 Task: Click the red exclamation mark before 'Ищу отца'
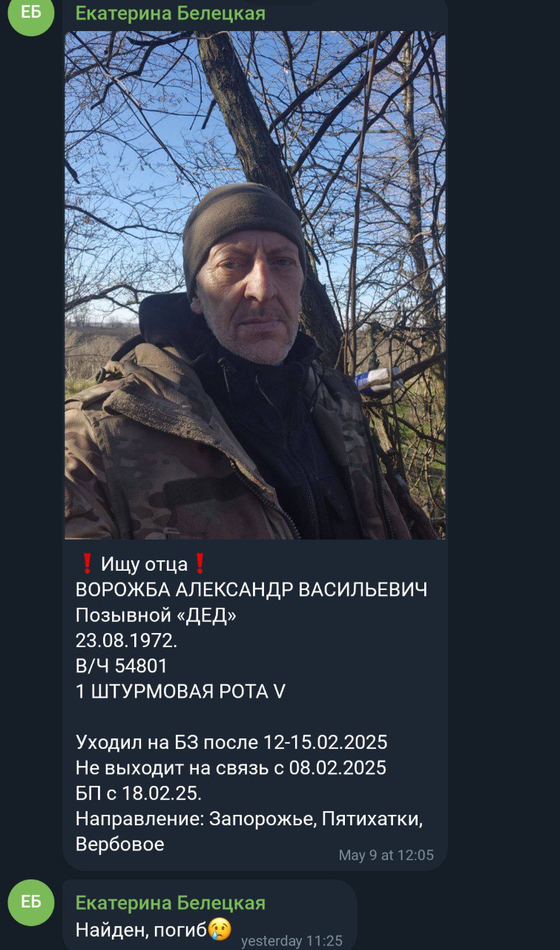pyautogui.click(x=86, y=564)
